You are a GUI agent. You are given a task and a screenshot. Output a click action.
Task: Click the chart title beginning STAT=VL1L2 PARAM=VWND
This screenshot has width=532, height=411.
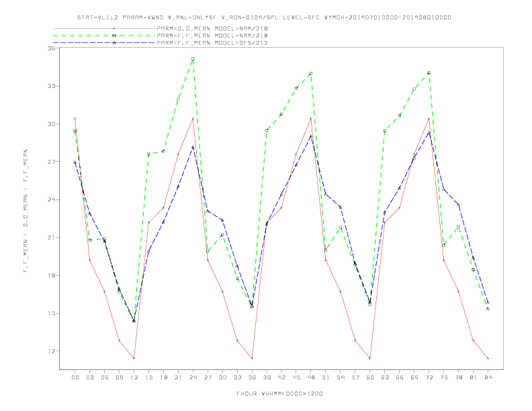(264, 17)
